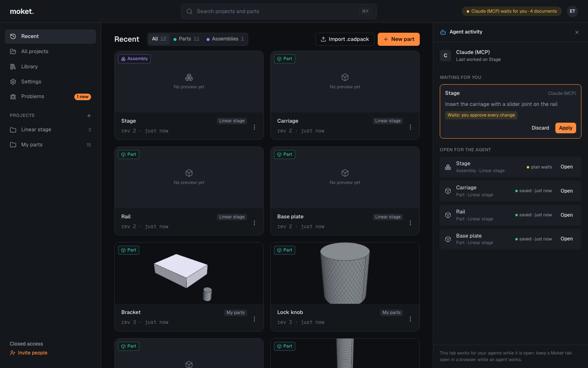Screen dimensions: 588x368
Task: Add a new project with plus icon
Action: (x=89, y=116)
